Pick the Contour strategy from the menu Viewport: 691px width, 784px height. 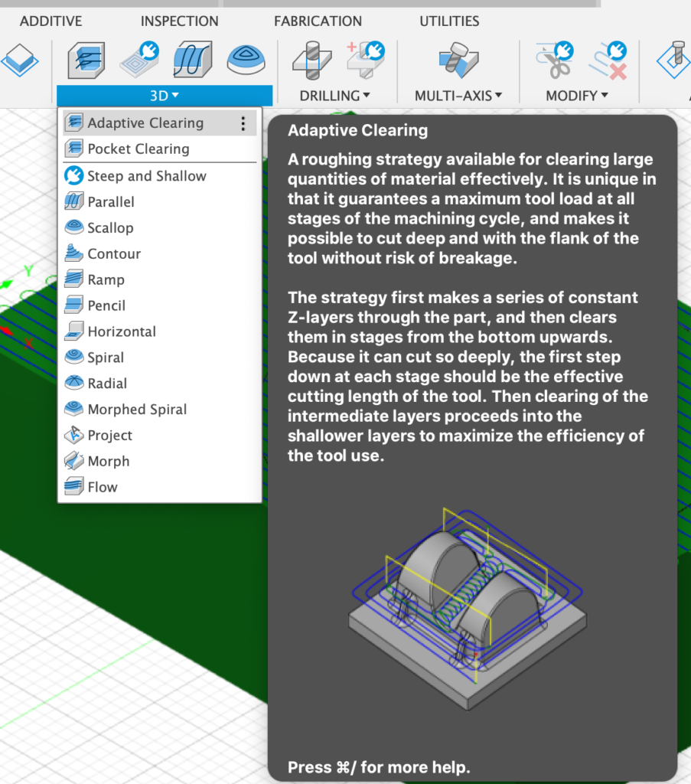pyautogui.click(x=114, y=254)
